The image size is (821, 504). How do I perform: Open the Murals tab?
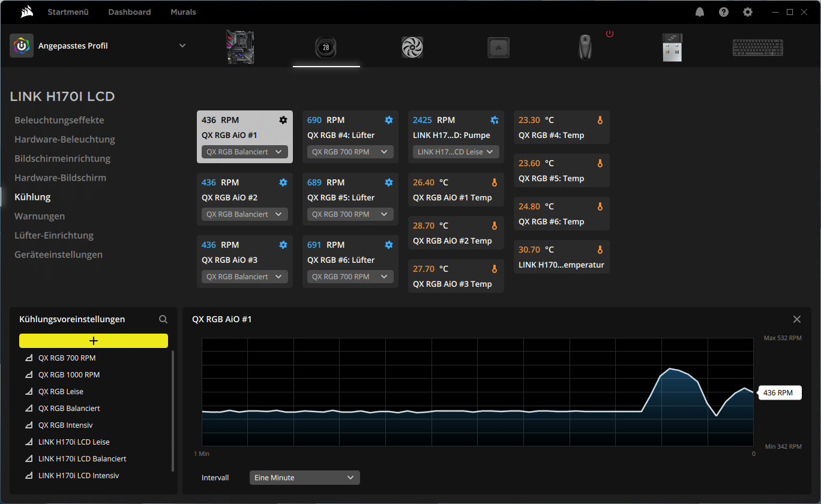tap(183, 12)
